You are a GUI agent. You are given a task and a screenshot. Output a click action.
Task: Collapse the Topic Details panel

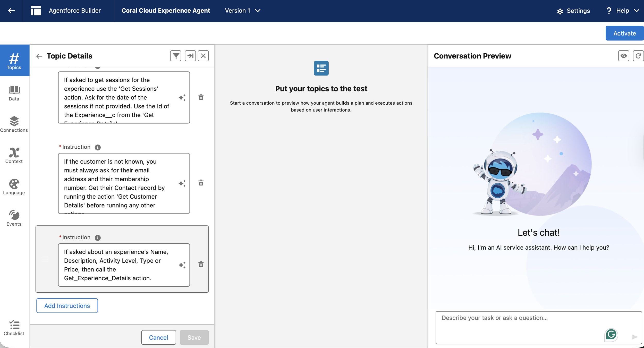[x=190, y=56]
